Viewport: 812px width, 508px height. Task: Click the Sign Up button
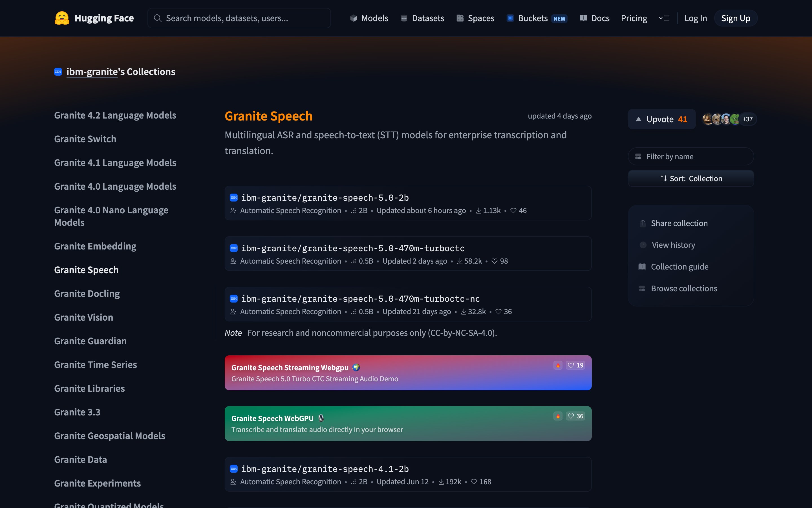[736, 18]
